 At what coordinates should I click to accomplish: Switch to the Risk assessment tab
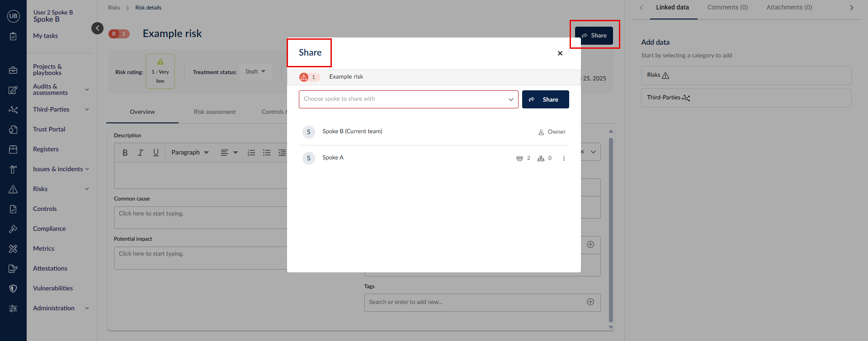coord(214,112)
